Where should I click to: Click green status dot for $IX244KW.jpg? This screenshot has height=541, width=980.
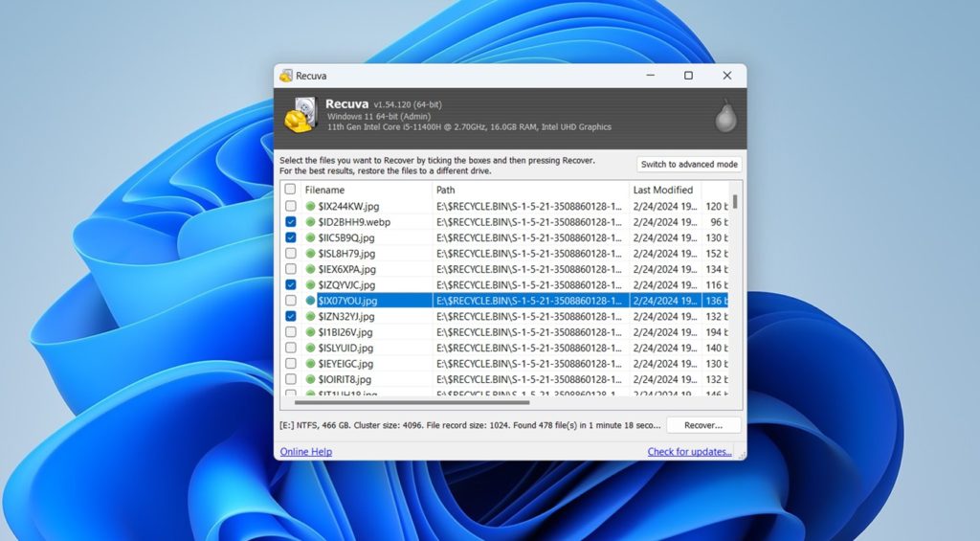coord(311,206)
